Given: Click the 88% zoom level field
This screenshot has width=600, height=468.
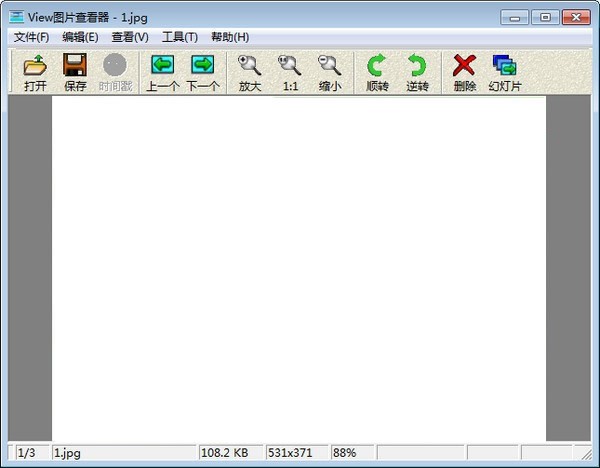Looking at the screenshot, I should [352, 453].
